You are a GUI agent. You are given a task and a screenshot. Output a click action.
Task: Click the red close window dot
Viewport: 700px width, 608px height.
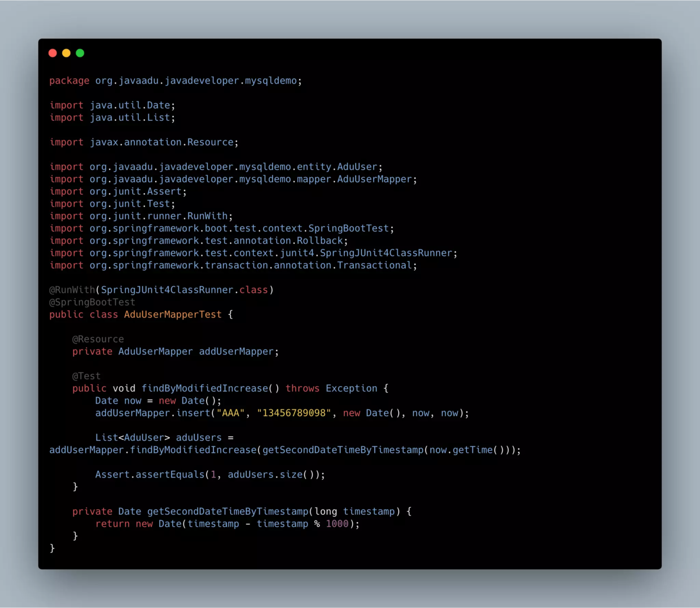pos(53,53)
